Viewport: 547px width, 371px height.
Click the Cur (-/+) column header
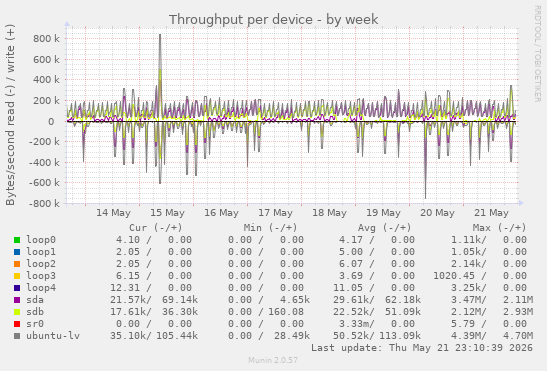coord(156,228)
